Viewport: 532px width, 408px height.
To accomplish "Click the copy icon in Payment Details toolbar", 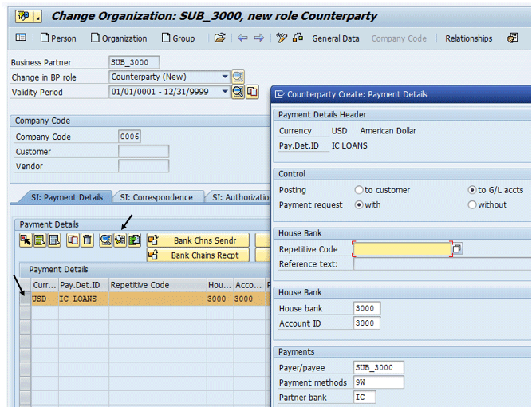I will click(x=73, y=240).
